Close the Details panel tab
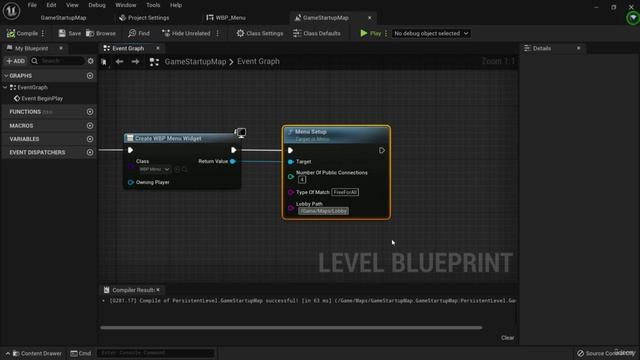 coord(578,48)
